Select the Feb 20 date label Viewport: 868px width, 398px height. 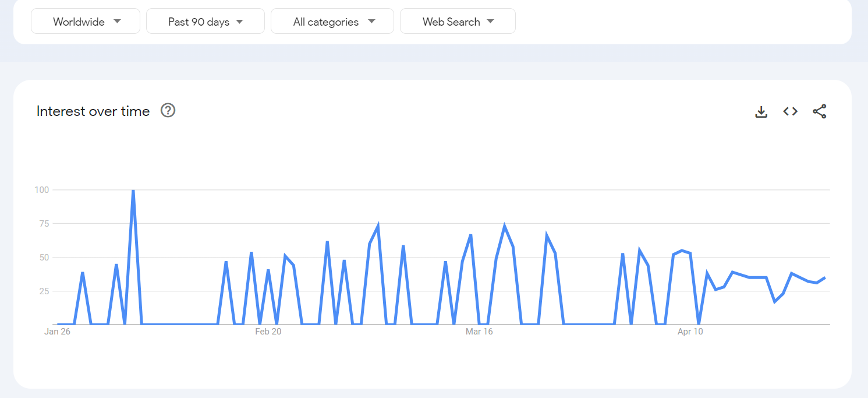pos(268,332)
